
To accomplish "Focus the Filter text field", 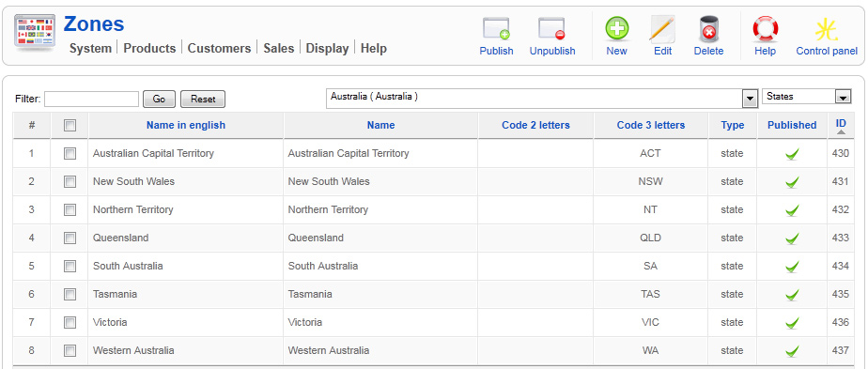I will (x=91, y=99).
